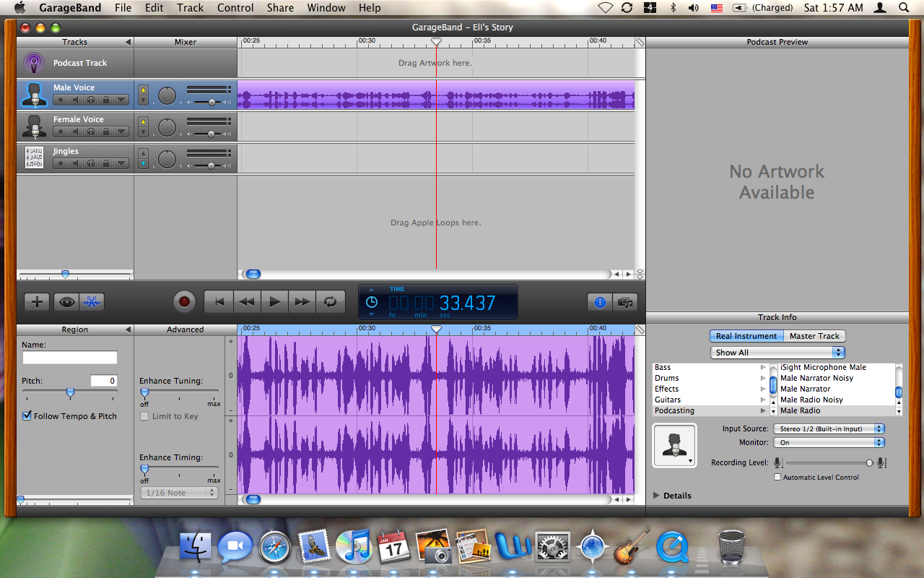
Task: Open iTunes from the Dock
Action: point(353,547)
